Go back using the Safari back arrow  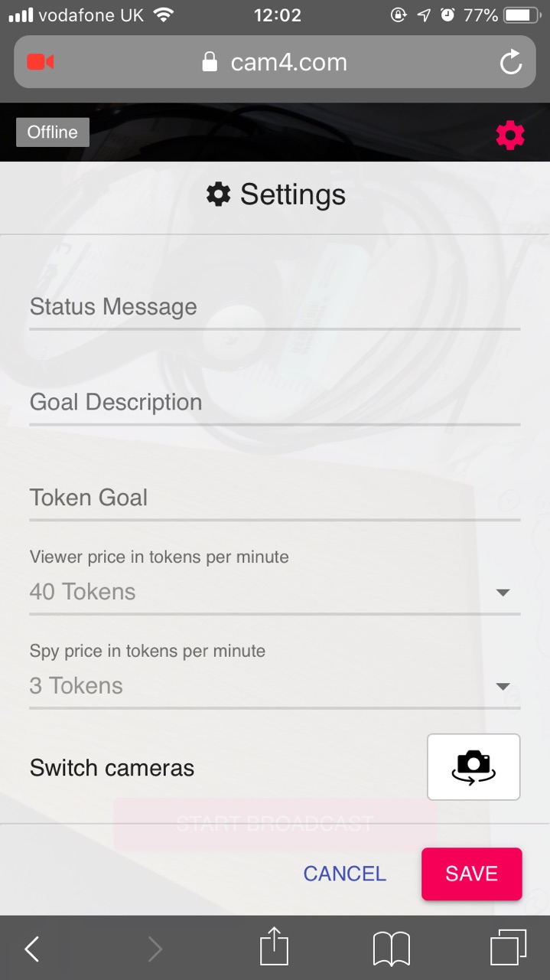click(x=31, y=949)
